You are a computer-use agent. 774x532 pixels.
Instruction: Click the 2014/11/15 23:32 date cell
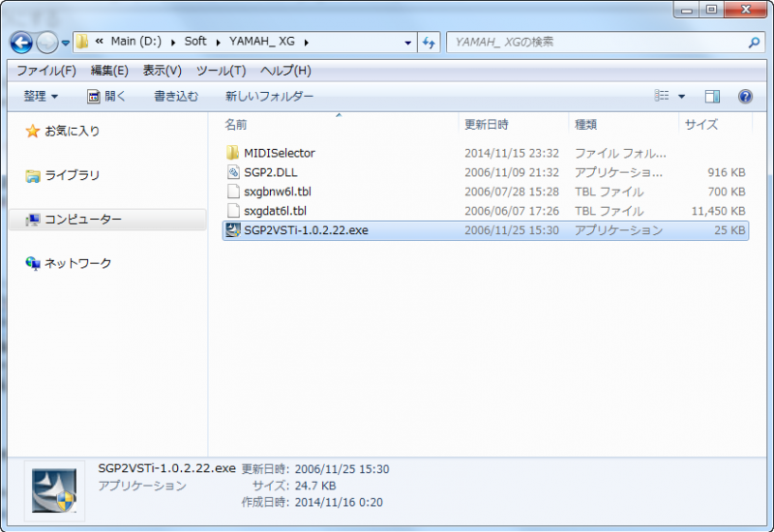[x=512, y=154]
